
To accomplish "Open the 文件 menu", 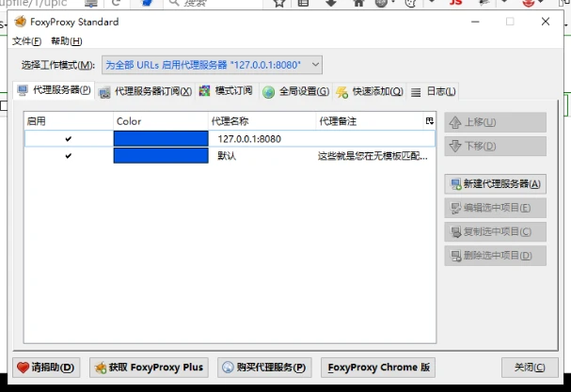I will (27, 41).
